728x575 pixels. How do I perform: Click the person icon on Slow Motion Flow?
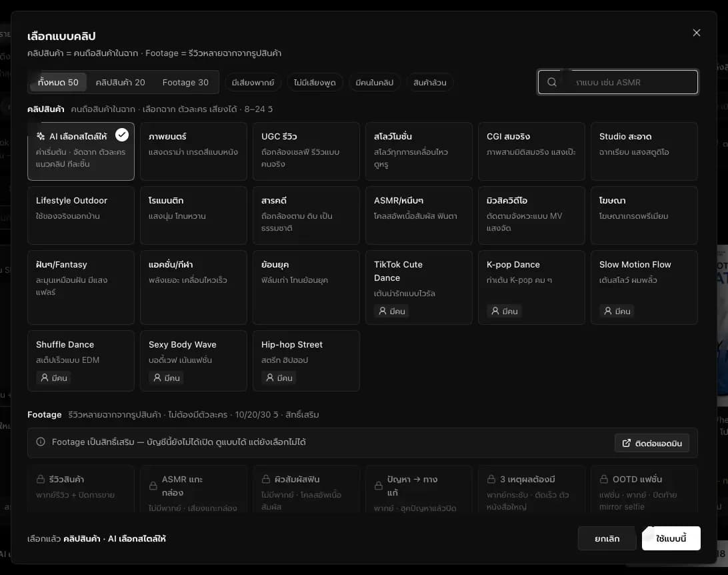pos(608,311)
